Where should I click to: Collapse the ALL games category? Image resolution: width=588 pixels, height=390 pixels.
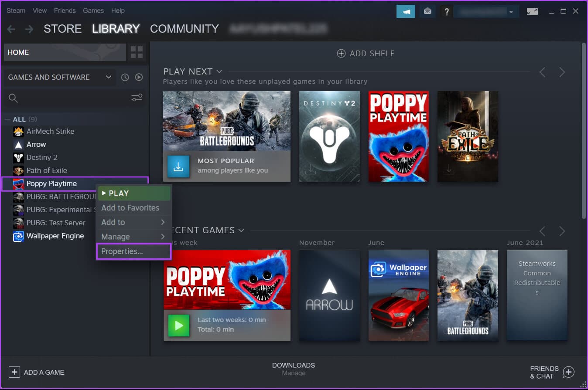pos(7,119)
